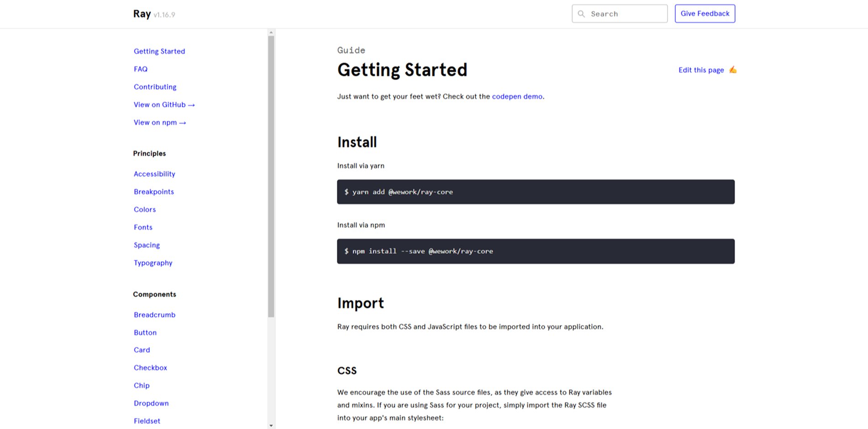Viewport: 868px width, 429px height.
Task: Click the writing hand emoji icon
Action: (733, 70)
